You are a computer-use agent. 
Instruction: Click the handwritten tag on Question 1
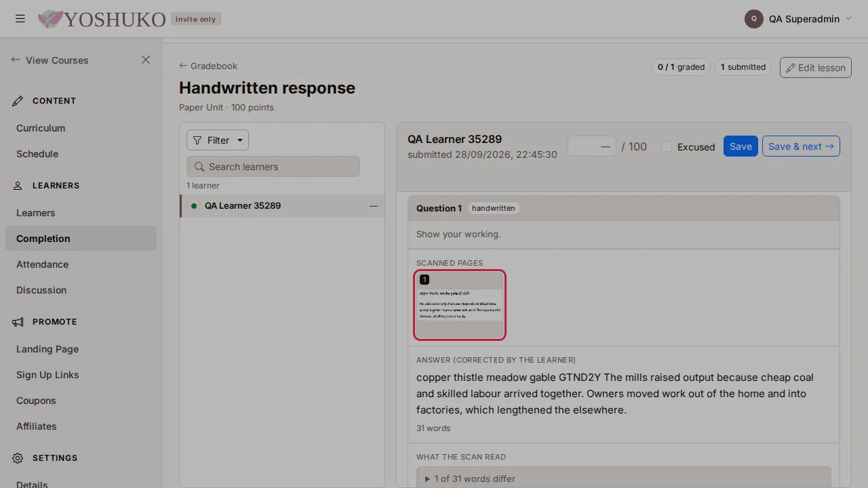click(x=493, y=208)
